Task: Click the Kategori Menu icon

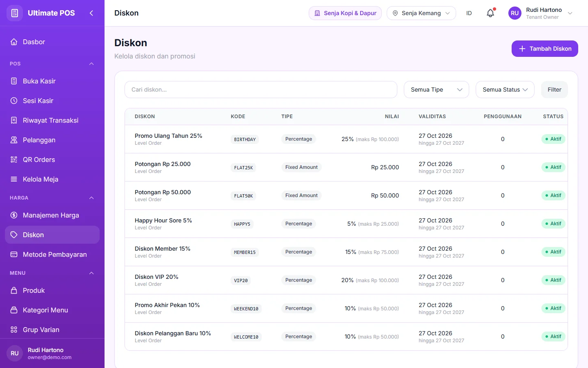Action: pyautogui.click(x=14, y=310)
